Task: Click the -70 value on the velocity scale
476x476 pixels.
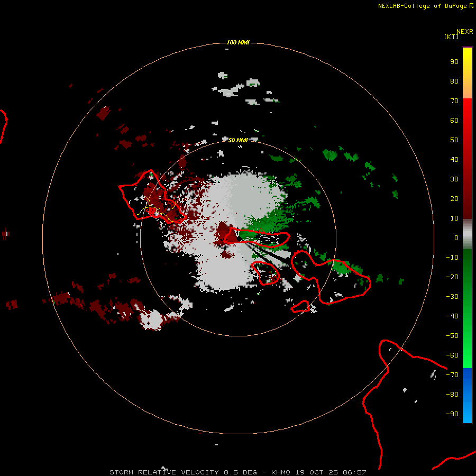Action: pyautogui.click(x=452, y=375)
